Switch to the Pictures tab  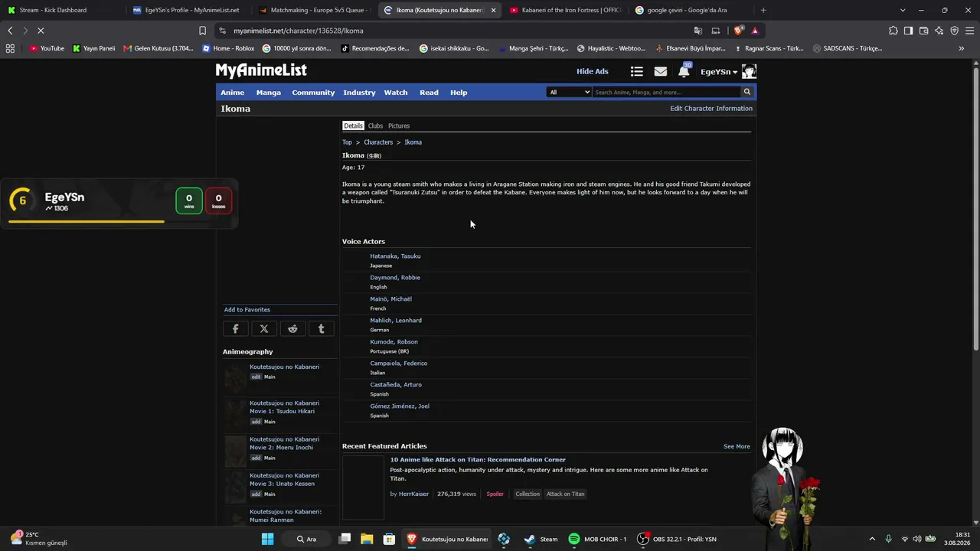point(399,126)
